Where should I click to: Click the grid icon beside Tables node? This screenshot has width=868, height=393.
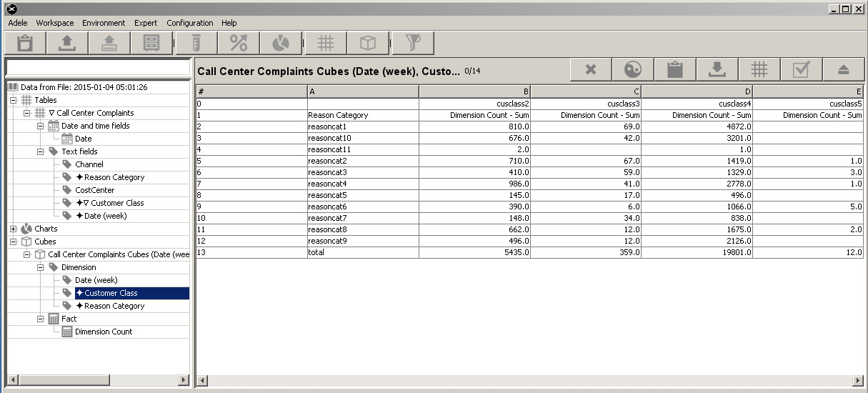(26, 100)
